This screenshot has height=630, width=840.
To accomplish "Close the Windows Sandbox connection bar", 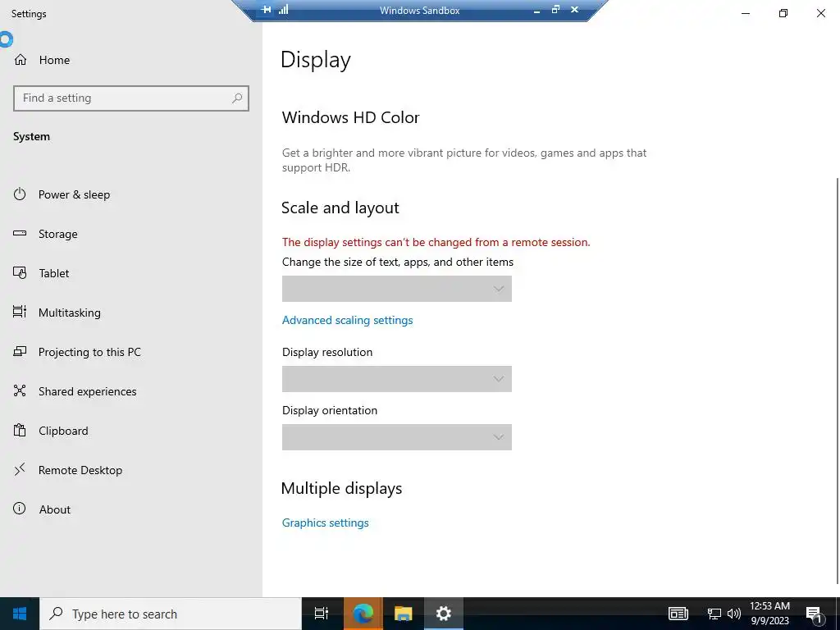I will (x=575, y=10).
